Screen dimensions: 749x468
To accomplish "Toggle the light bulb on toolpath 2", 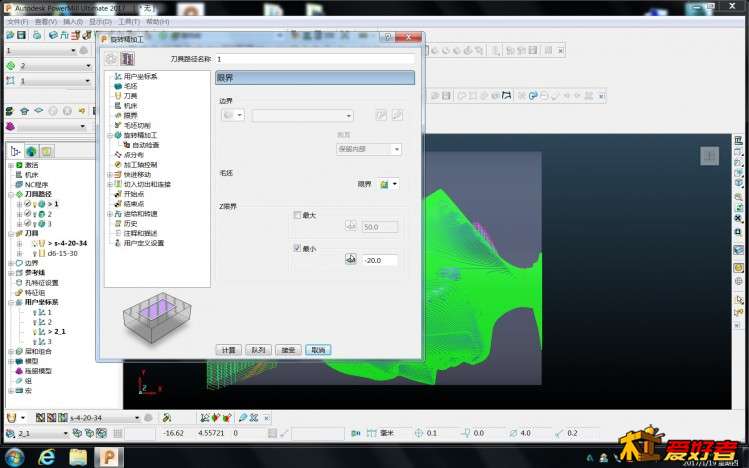I will pyautogui.click(x=34, y=214).
